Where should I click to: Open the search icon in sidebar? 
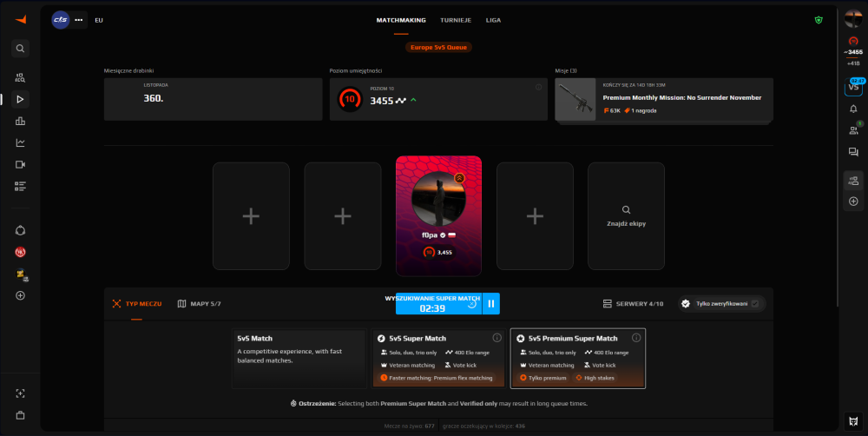(x=21, y=48)
